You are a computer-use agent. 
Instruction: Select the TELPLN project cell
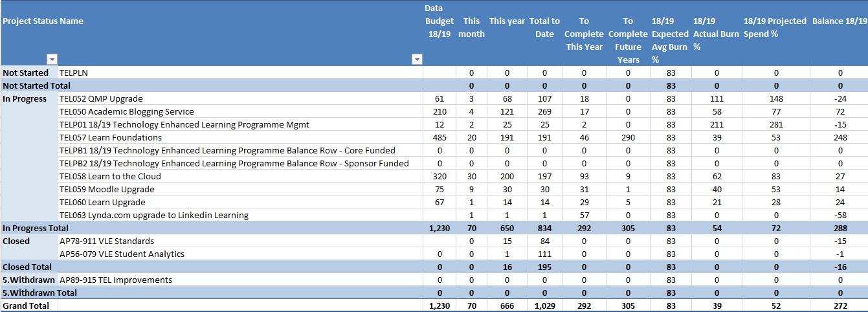click(x=73, y=72)
